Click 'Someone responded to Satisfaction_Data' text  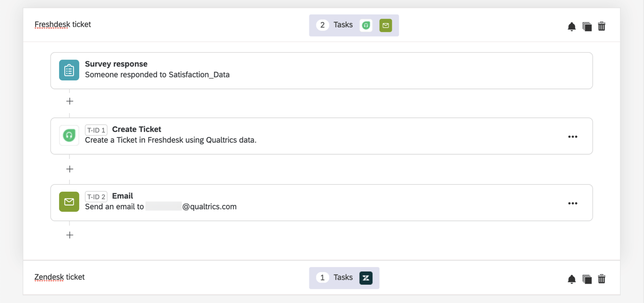pos(157,75)
